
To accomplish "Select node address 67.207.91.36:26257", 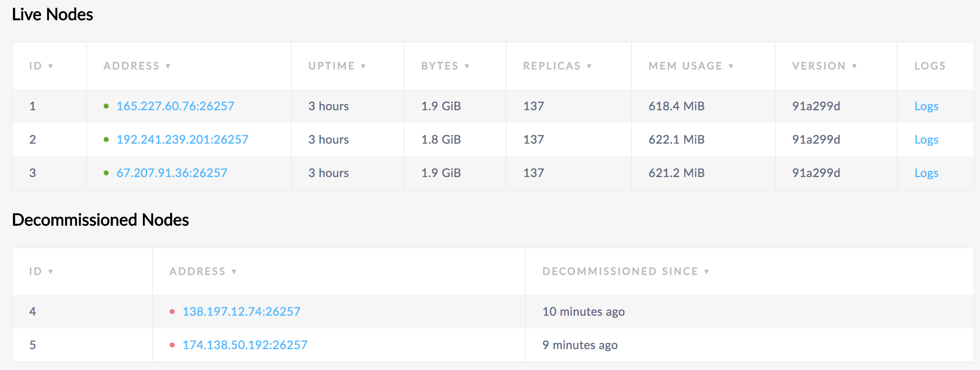I will [172, 173].
